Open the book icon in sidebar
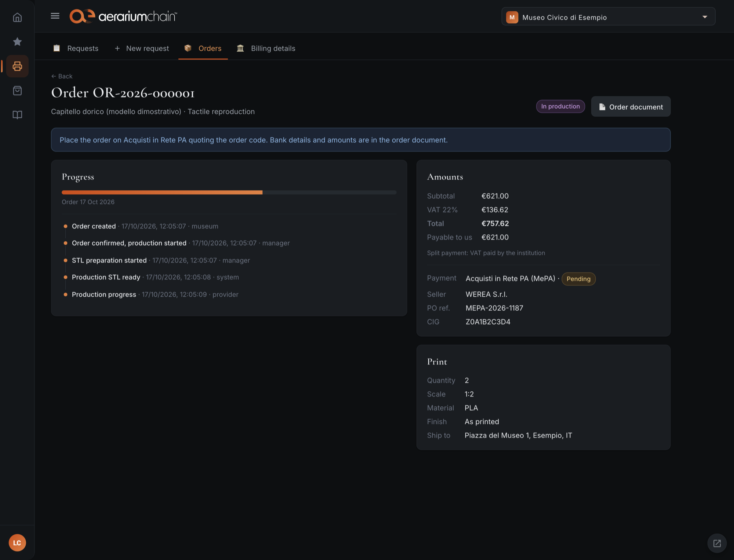 coord(17,115)
